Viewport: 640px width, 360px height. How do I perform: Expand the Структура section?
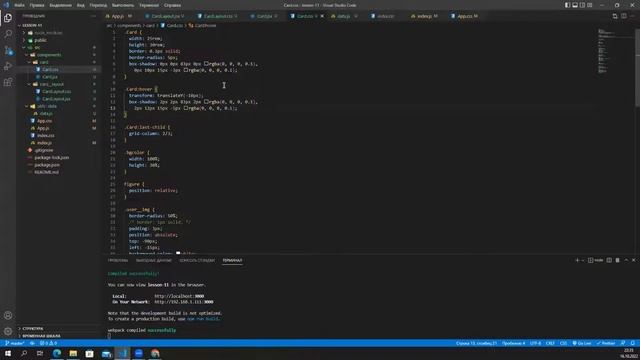[x=33, y=328]
